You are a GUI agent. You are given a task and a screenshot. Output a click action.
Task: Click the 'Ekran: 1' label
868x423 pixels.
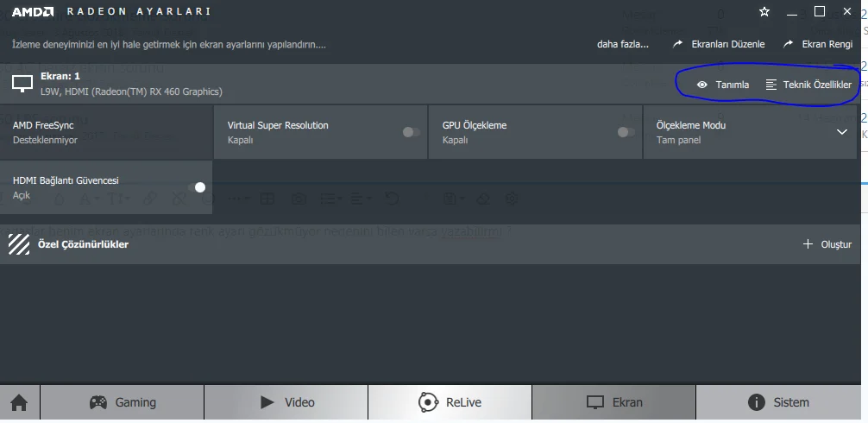(x=60, y=77)
